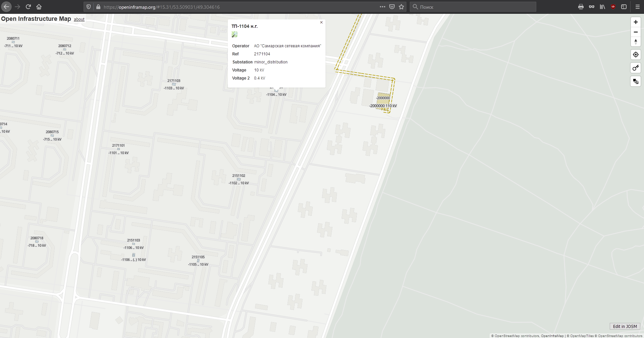Open the print preview menu
Viewport: 644px width, 338px height.
(x=581, y=6)
